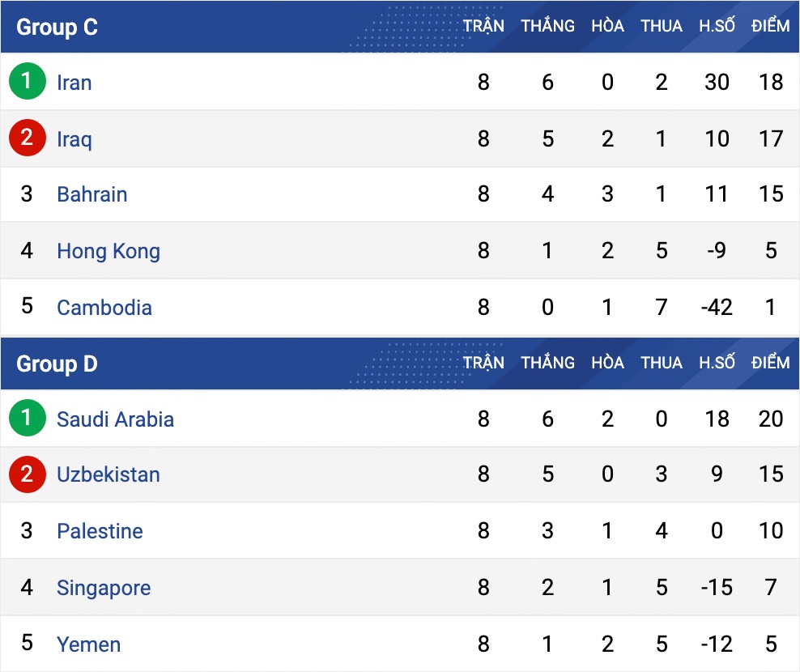
Task: Open the Yemen team link
Action: (x=88, y=644)
